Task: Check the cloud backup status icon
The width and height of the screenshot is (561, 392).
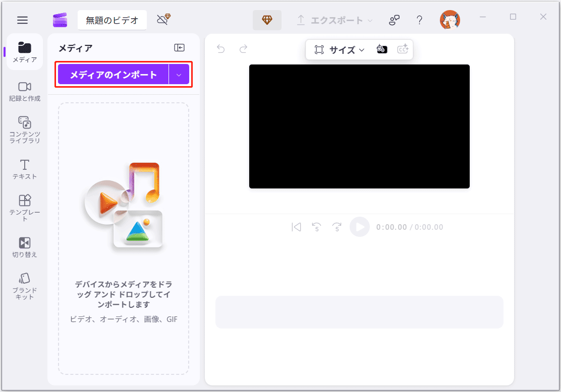Action: 161,18
